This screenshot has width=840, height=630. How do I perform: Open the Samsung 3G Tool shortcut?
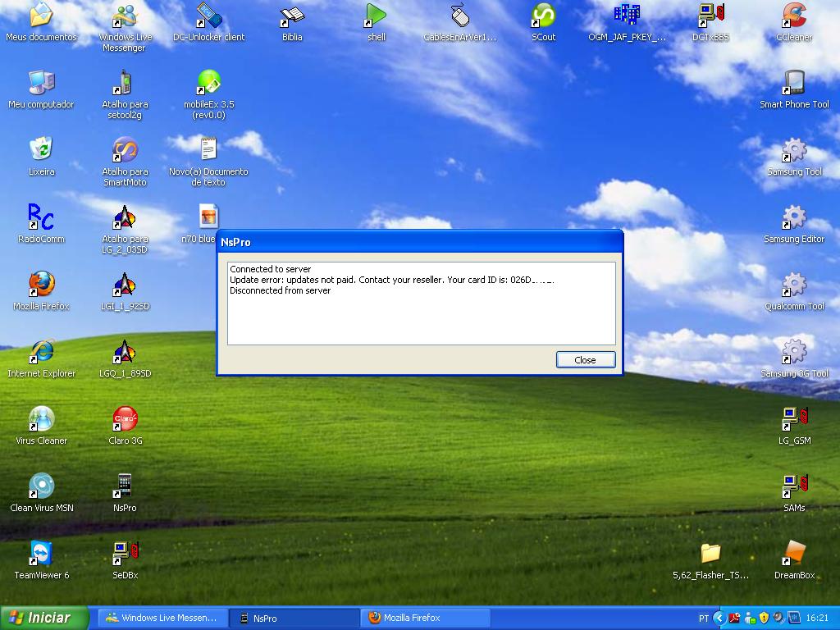coord(794,351)
